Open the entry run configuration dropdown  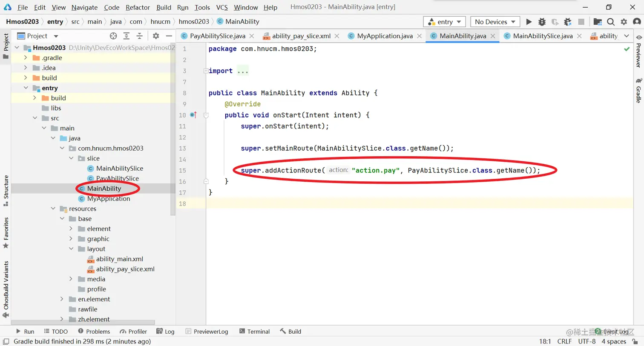[444, 22]
